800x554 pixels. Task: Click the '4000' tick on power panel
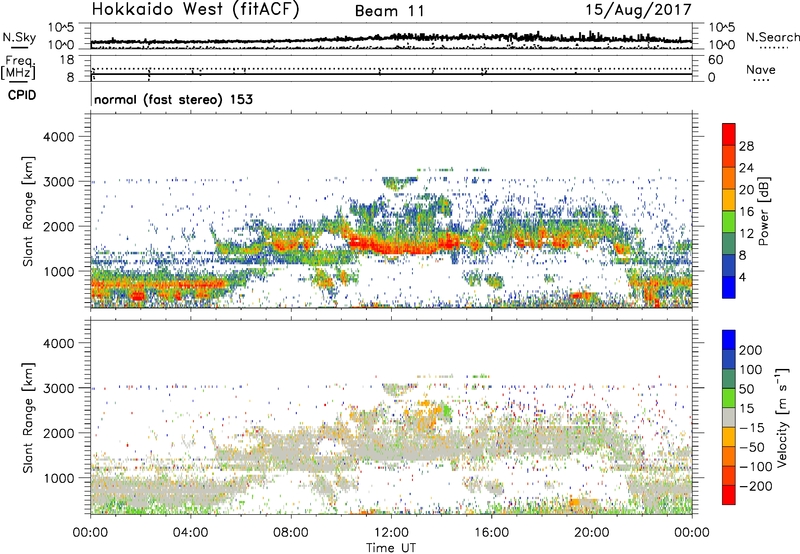[x=59, y=137]
